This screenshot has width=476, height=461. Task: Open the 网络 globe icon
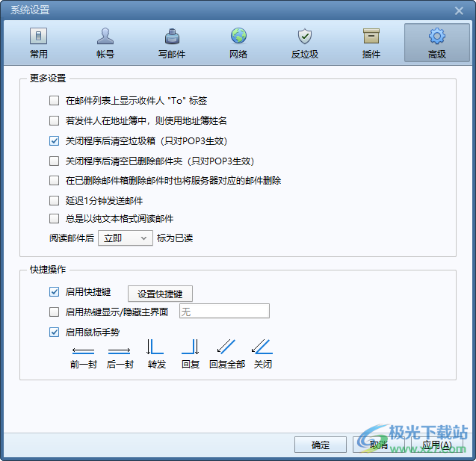pos(238,36)
